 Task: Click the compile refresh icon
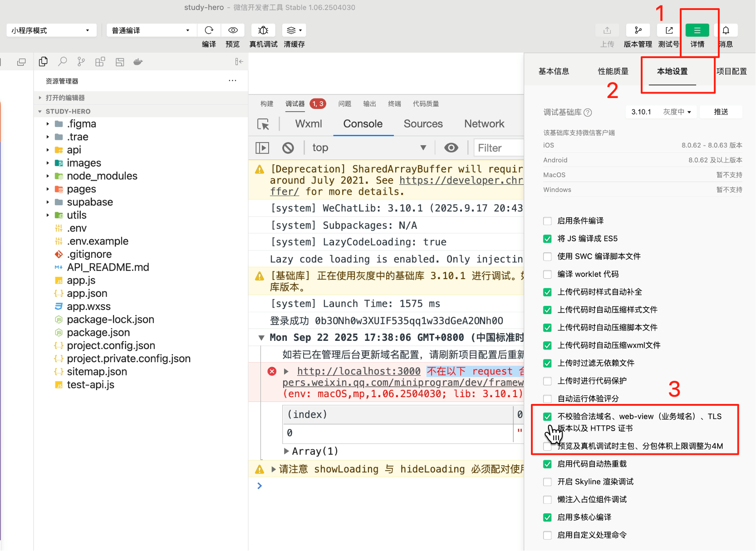pyautogui.click(x=209, y=30)
